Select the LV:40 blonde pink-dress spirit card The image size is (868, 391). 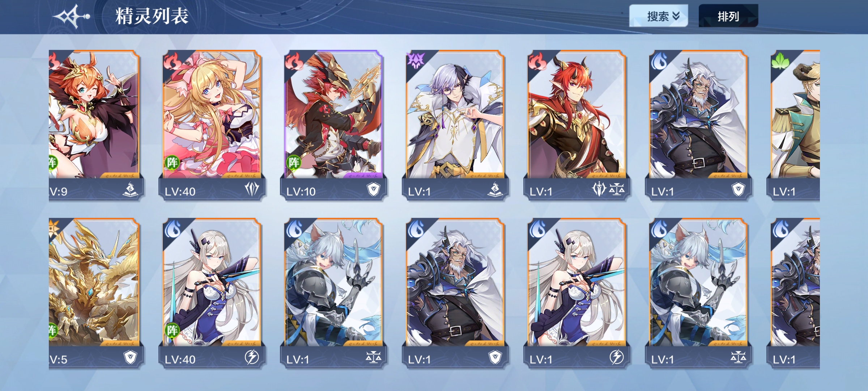pos(212,125)
